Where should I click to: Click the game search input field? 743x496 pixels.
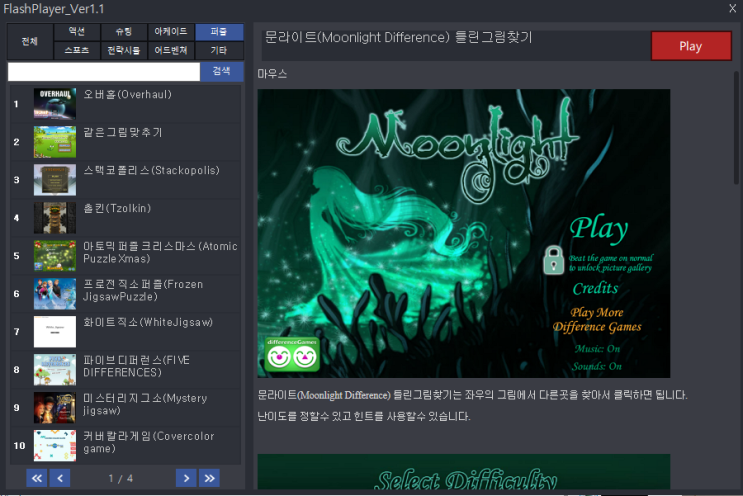[x=104, y=72]
